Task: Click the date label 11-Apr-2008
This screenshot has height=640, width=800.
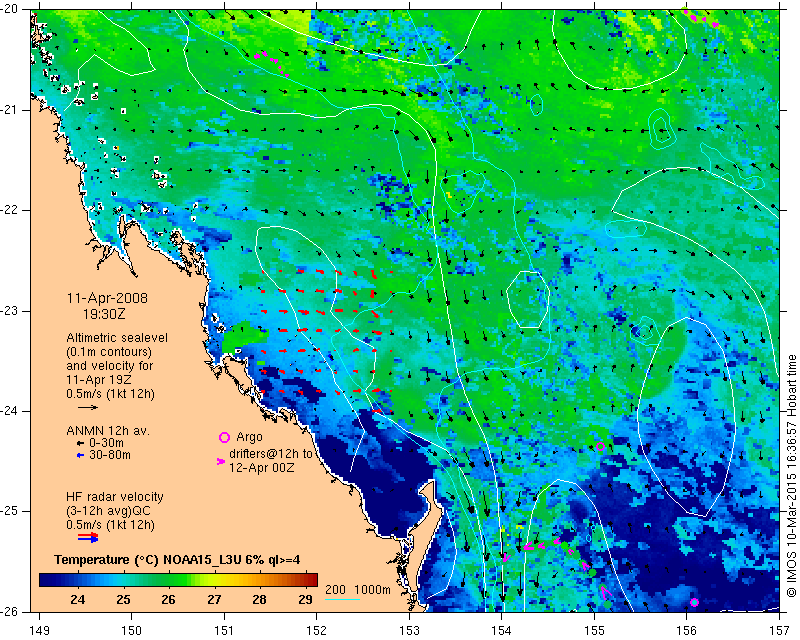Action: tap(107, 298)
